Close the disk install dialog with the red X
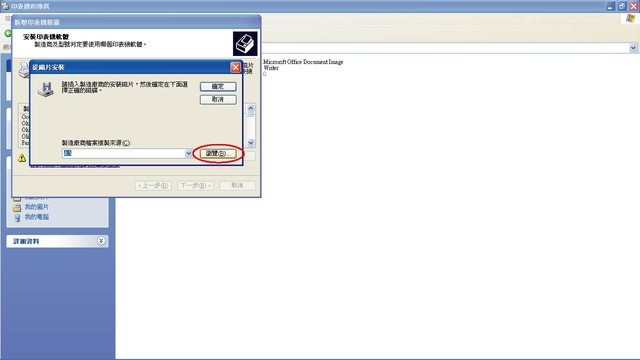The height and width of the screenshot is (360, 640). [236, 67]
